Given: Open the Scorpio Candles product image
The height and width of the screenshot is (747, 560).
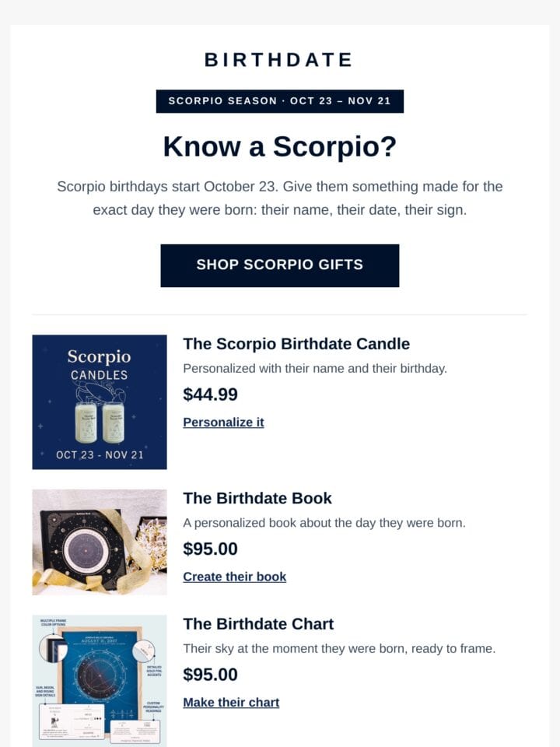Looking at the screenshot, I should pos(100,402).
